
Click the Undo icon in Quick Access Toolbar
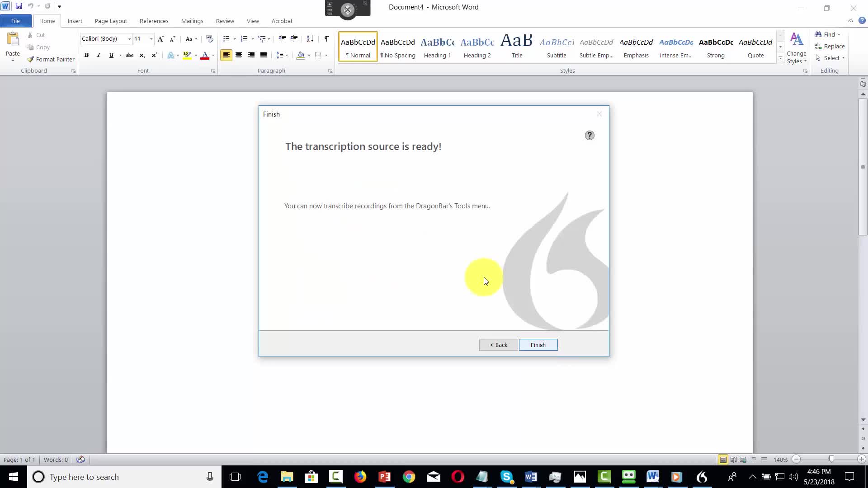(30, 6)
